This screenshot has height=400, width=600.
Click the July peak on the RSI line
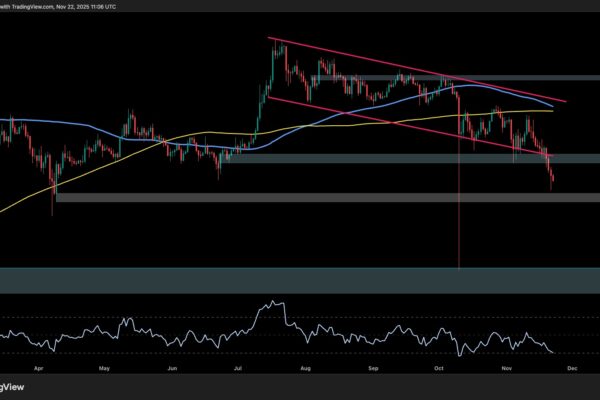pyautogui.click(x=268, y=304)
